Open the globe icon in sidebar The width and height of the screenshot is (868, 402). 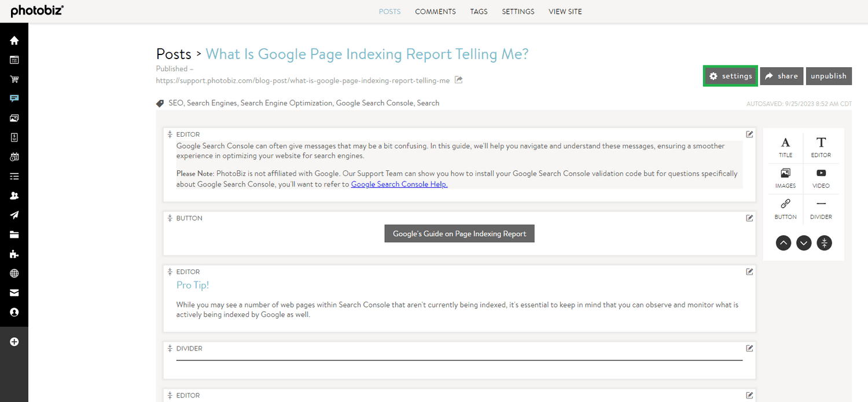(14, 273)
